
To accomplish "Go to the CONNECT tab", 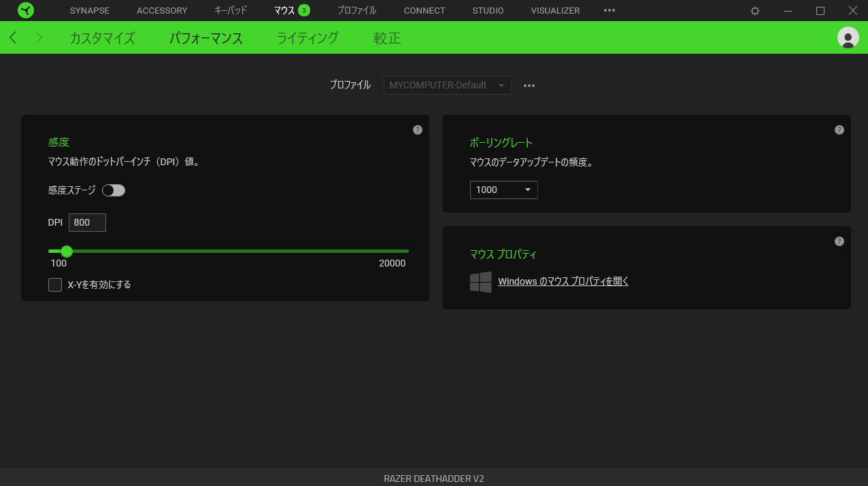I will pos(424,11).
